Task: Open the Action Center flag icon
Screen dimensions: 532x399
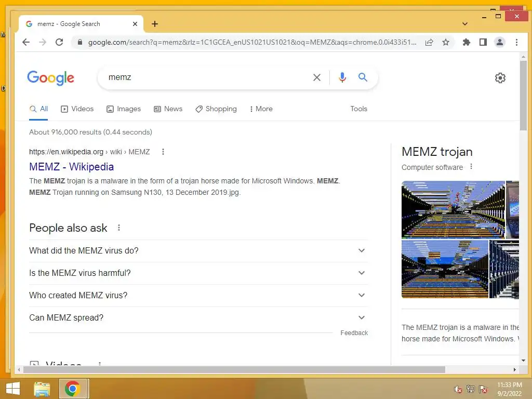Action: tap(483, 389)
